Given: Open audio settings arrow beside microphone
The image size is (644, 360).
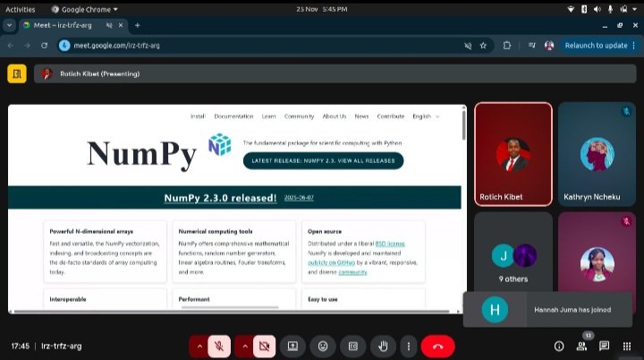Looking at the screenshot, I should [x=199, y=347].
